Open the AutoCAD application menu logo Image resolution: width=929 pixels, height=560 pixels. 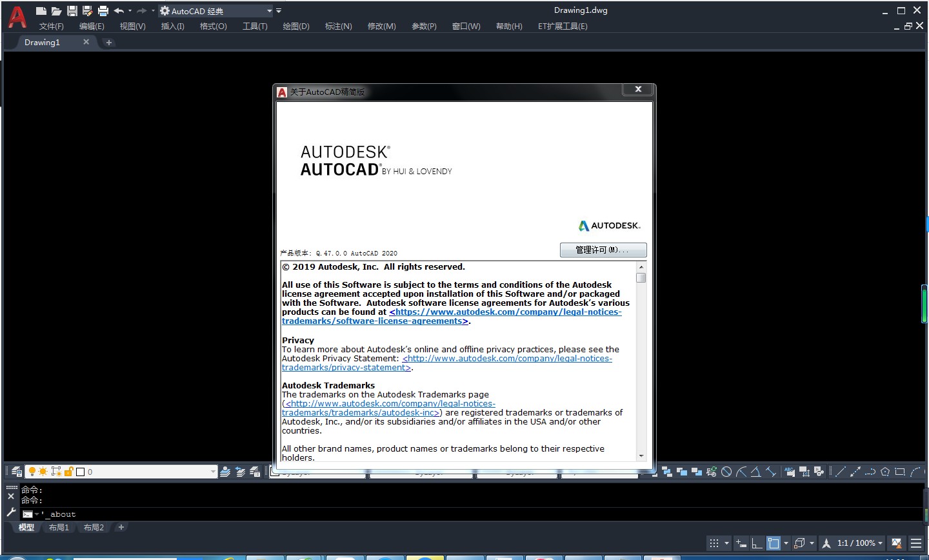click(x=17, y=17)
